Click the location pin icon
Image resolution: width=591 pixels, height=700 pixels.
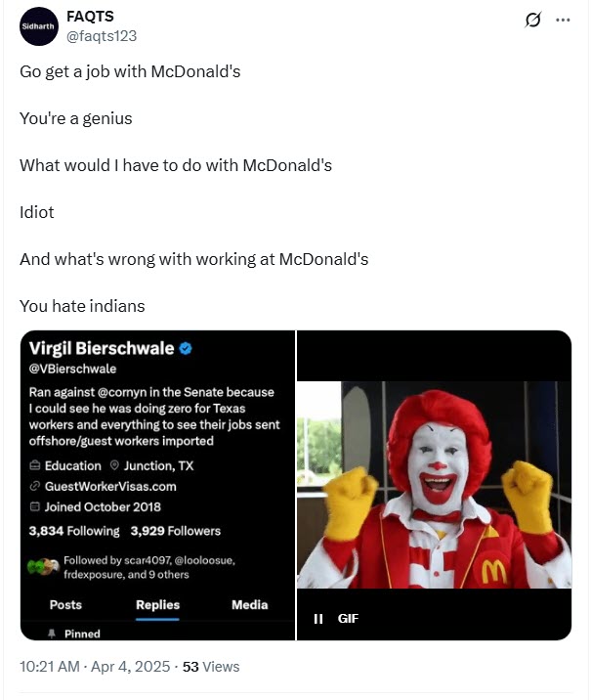[114, 465]
